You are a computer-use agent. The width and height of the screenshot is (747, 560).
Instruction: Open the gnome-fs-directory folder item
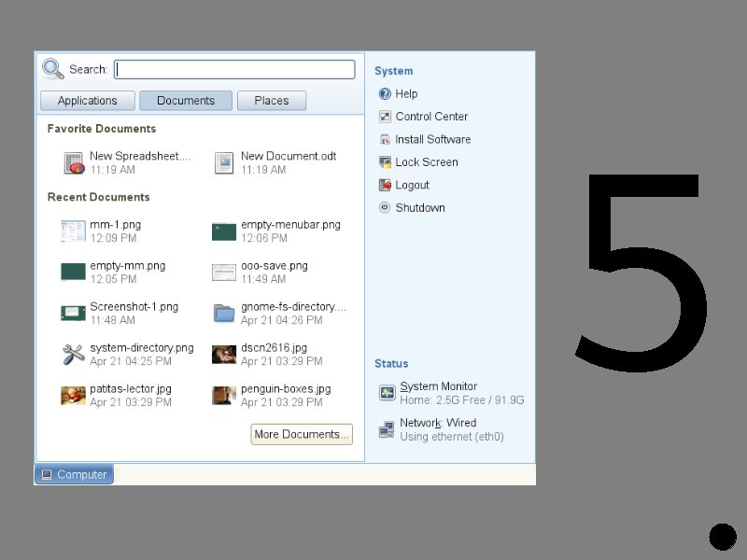point(224,314)
